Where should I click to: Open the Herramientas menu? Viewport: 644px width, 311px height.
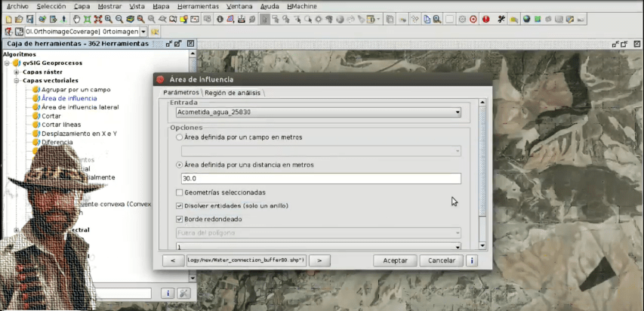pyautogui.click(x=198, y=5)
